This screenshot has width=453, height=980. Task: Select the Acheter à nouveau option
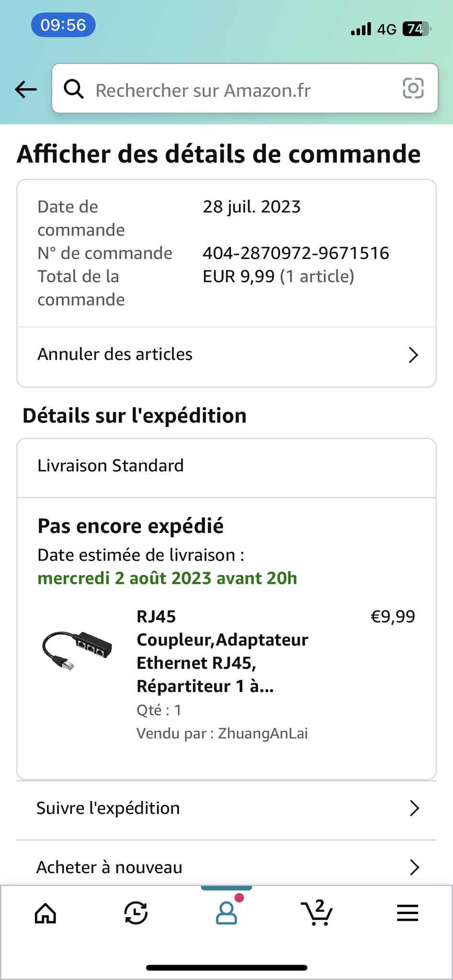110,867
